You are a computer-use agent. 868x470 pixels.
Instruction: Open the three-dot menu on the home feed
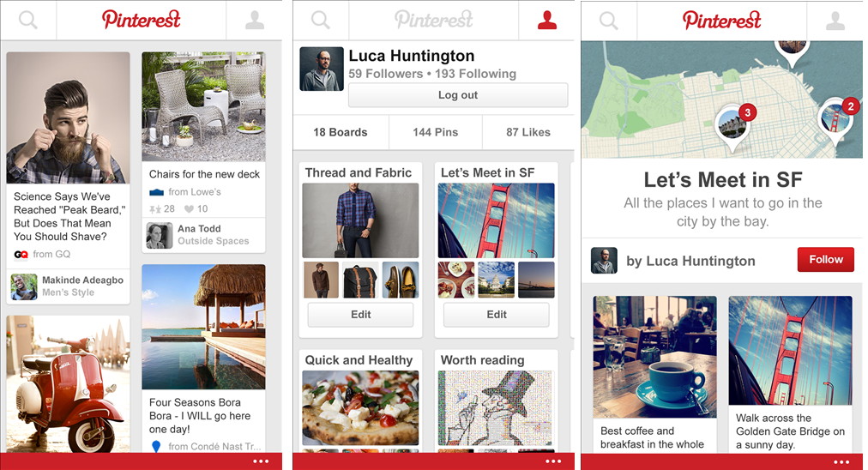[x=261, y=461]
